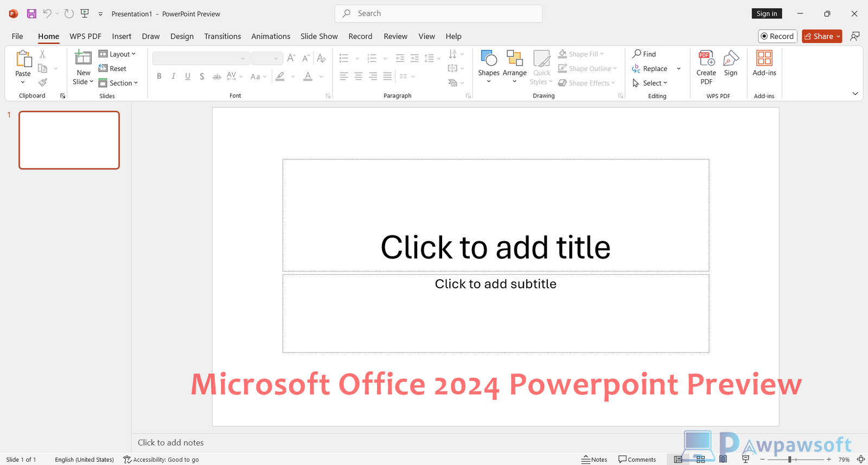Open the File menu
The width and height of the screenshot is (868, 465).
coord(17,36)
